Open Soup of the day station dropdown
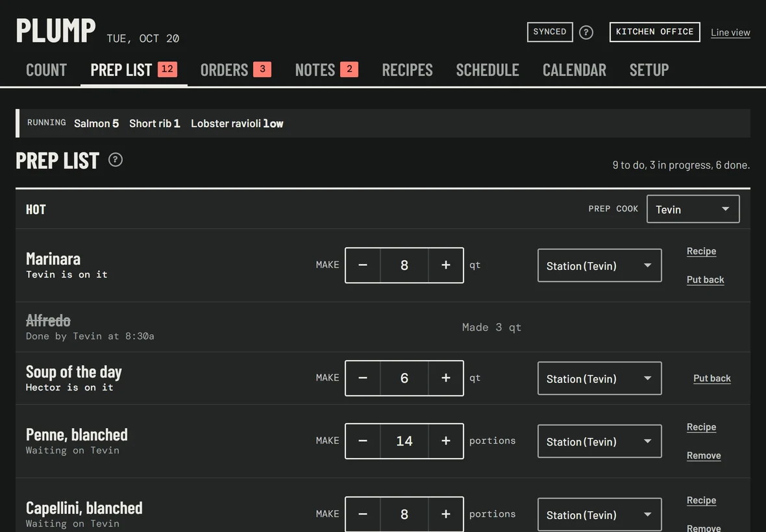 point(599,378)
